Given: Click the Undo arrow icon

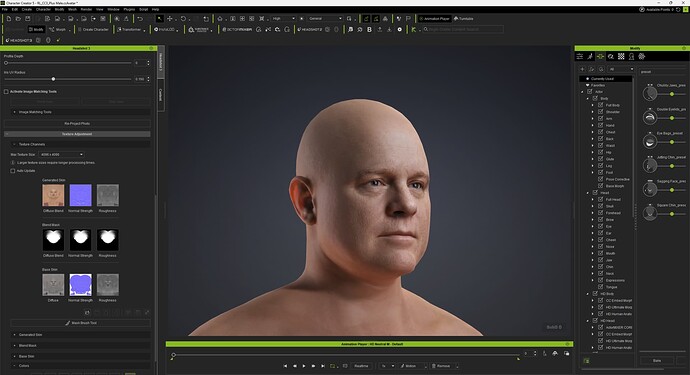Looking at the screenshot, I should (x=140, y=18).
